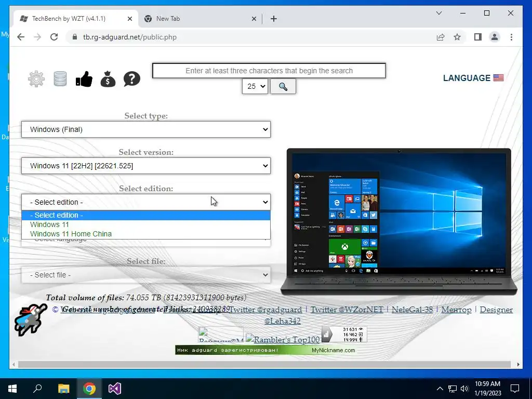Select the TechBench by WZT tab
The width and height of the screenshot is (532, 399).
click(76, 19)
